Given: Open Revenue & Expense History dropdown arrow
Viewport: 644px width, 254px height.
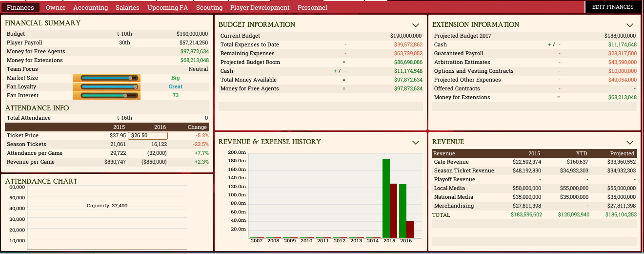Looking at the screenshot, I should [416, 142].
